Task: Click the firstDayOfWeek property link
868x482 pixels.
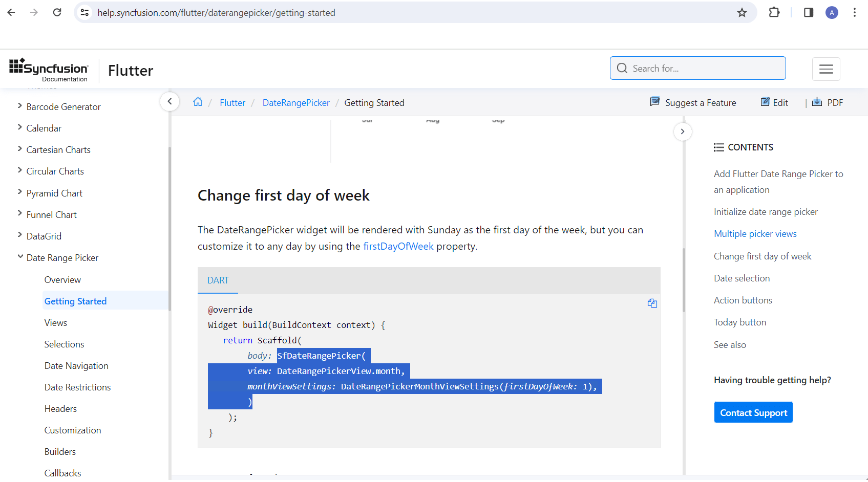Action: (x=398, y=246)
